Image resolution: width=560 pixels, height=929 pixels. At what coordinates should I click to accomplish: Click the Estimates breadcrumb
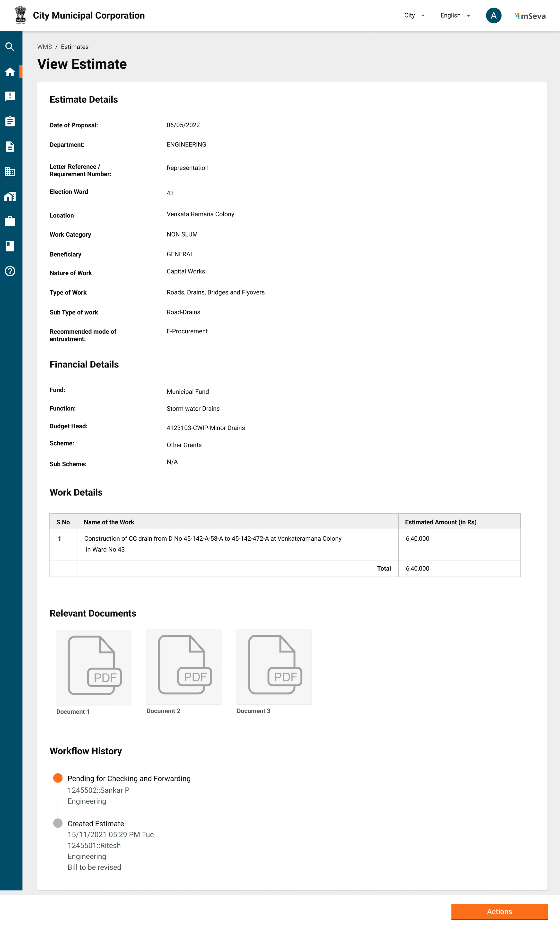pos(75,47)
